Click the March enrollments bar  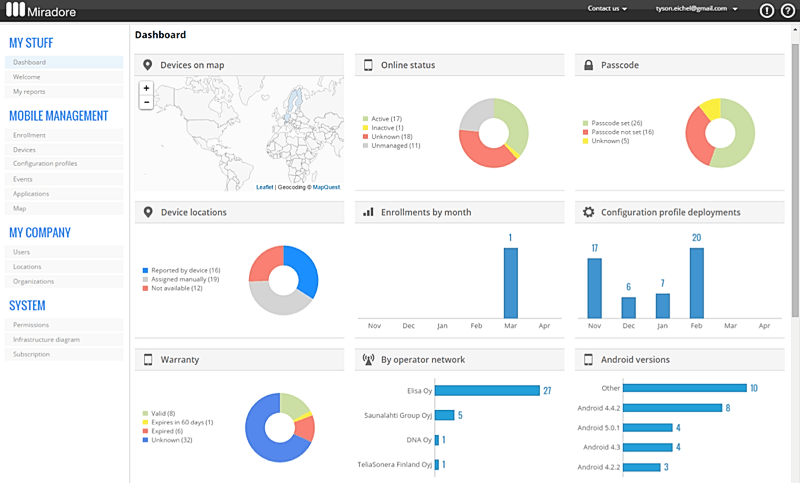point(510,282)
